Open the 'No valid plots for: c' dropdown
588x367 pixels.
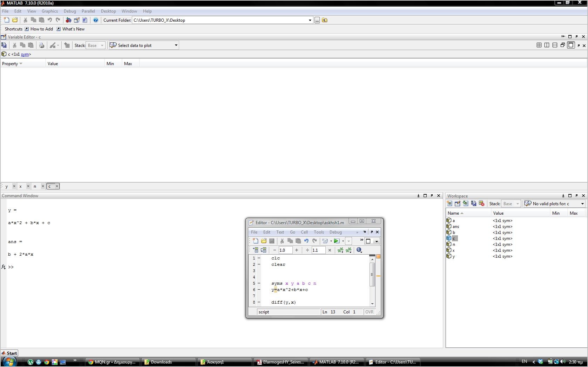pos(582,204)
